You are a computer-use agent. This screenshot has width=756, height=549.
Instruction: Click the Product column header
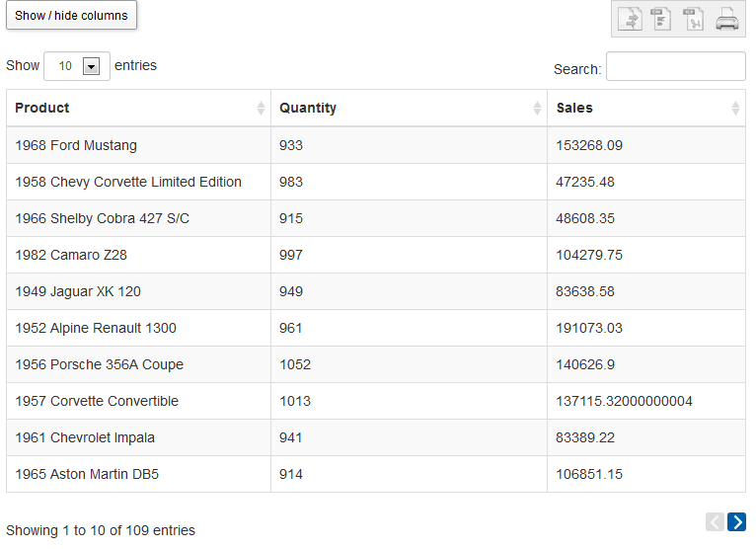[x=138, y=108]
